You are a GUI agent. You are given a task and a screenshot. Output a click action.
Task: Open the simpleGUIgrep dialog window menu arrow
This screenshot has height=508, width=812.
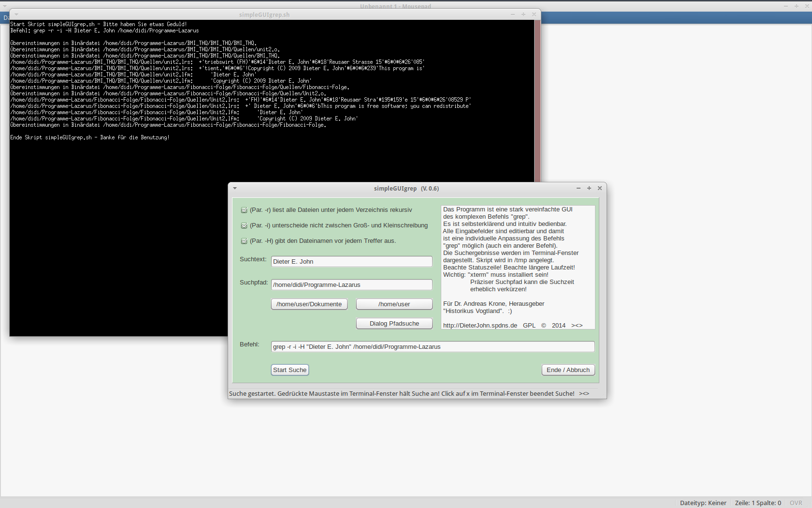click(235, 188)
